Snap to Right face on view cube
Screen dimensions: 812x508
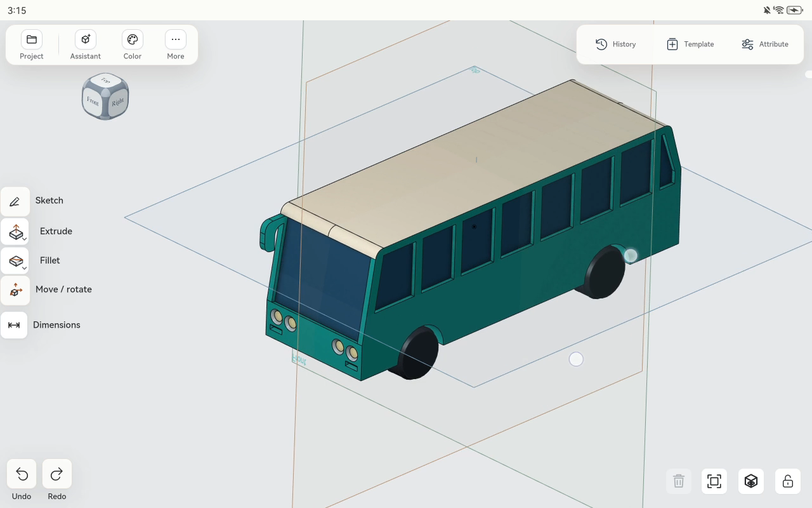pos(117,102)
